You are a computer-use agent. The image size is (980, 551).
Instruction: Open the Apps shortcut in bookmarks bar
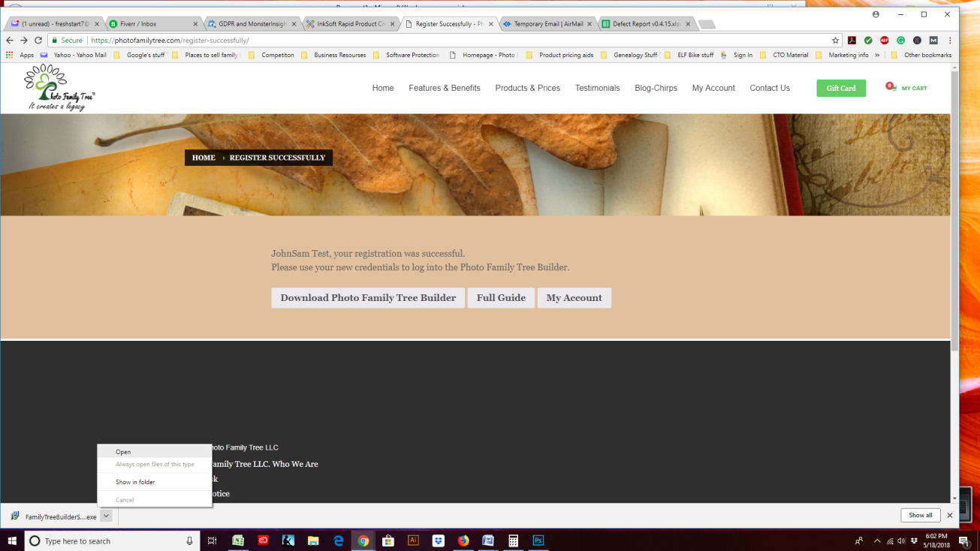click(x=20, y=55)
